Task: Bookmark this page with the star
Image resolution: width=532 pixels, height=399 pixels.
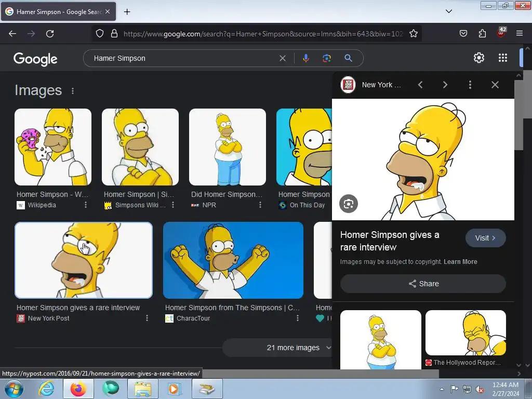Action: coord(413,34)
